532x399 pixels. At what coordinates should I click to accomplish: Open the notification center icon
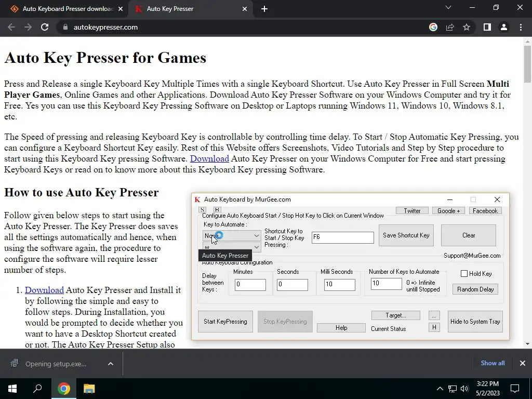click(515, 389)
